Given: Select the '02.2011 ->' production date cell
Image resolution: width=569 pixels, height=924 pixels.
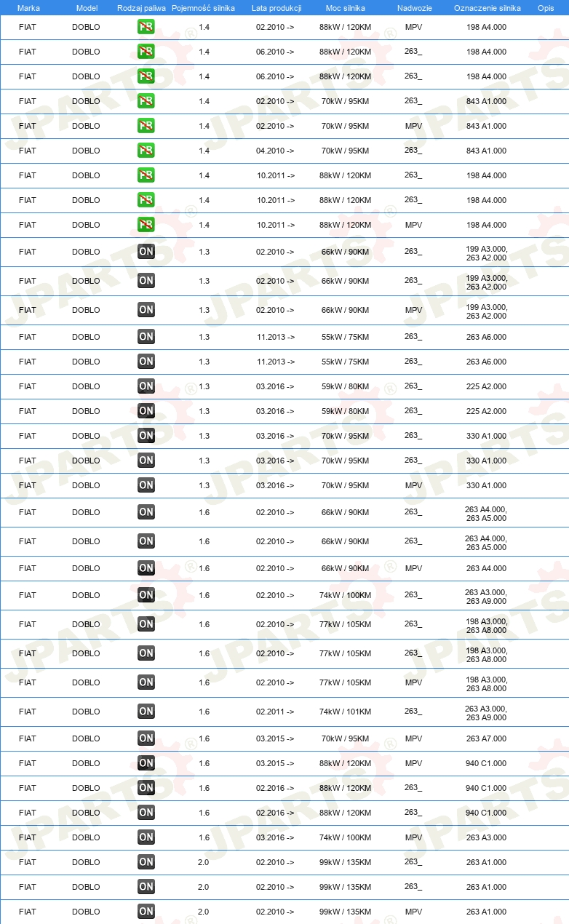Looking at the screenshot, I should tap(275, 712).
